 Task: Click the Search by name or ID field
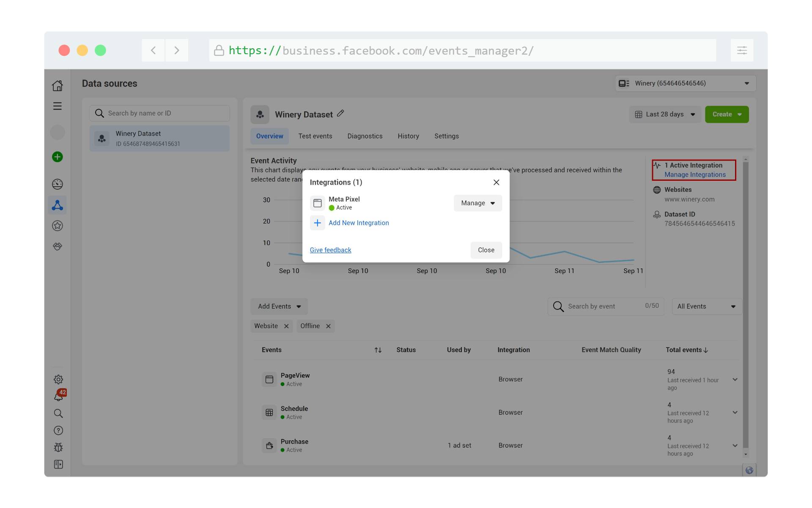[x=159, y=113]
